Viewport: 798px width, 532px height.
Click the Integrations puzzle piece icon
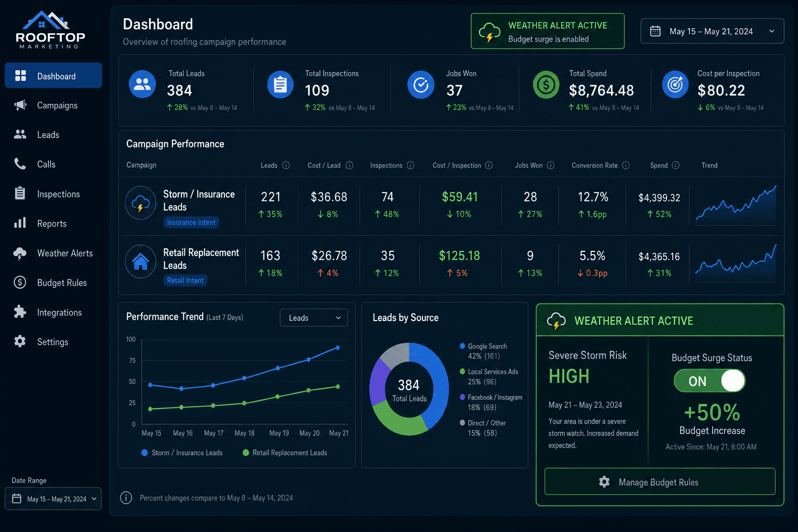(20, 312)
